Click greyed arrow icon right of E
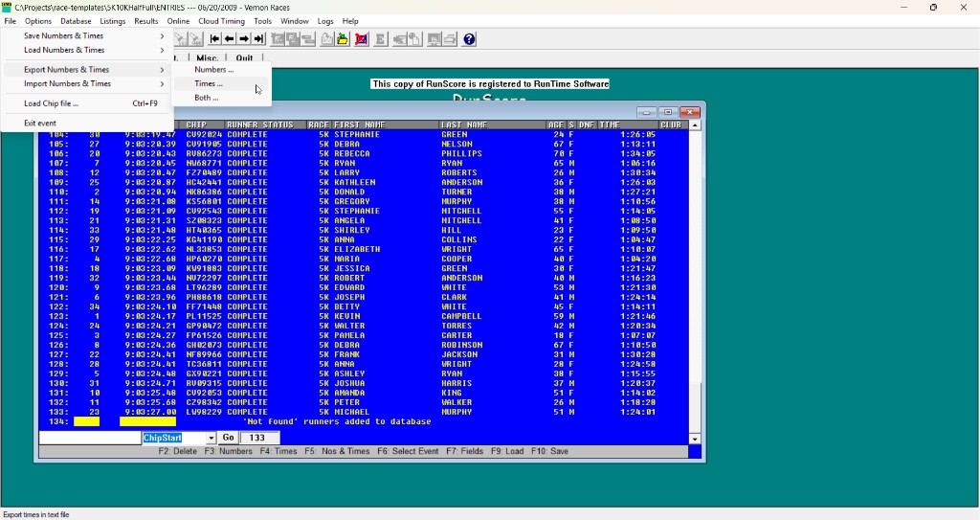The height and width of the screenshot is (520, 980). pos(399,39)
